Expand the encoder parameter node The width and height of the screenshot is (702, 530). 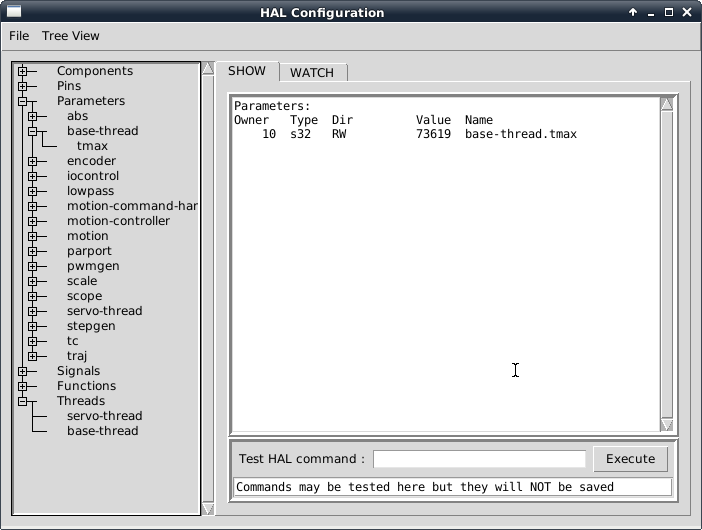click(x=32, y=161)
